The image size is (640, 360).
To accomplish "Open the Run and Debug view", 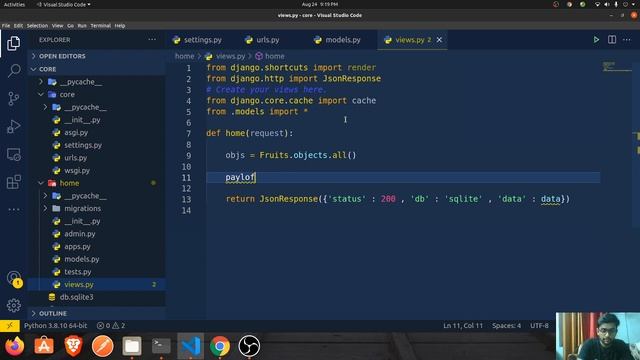I will tap(13, 127).
